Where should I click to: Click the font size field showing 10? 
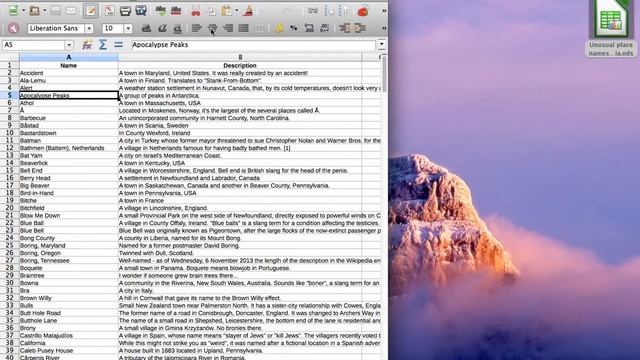click(113, 28)
